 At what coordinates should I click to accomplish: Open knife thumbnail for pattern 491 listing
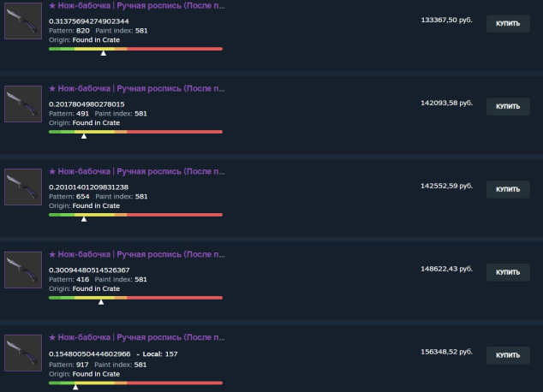coord(23,104)
